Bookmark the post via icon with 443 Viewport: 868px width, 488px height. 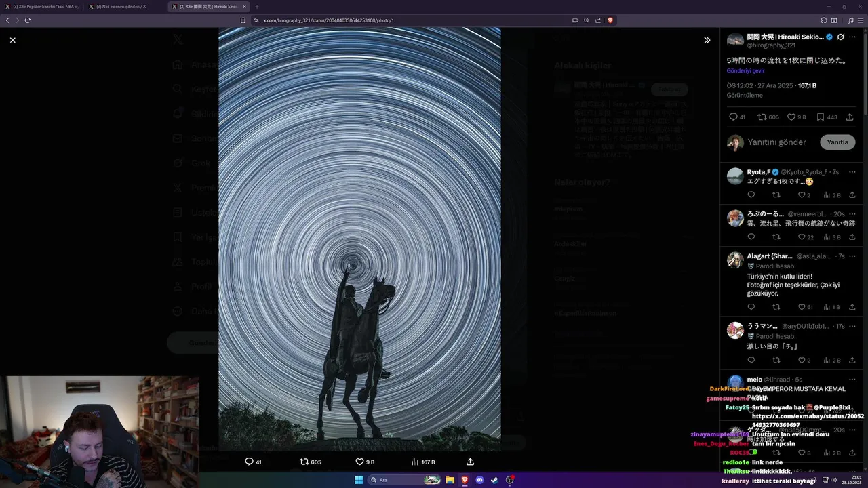coord(820,117)
